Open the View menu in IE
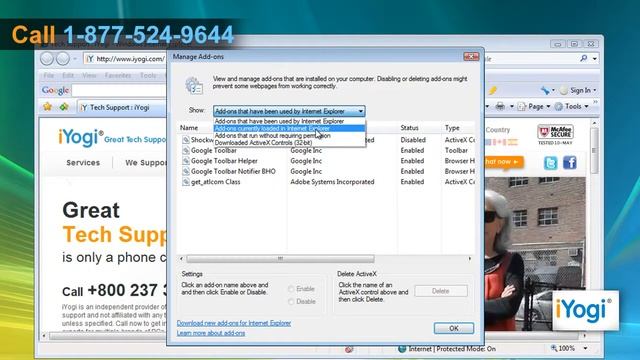The image size is (640, 360). pos(89,75)
